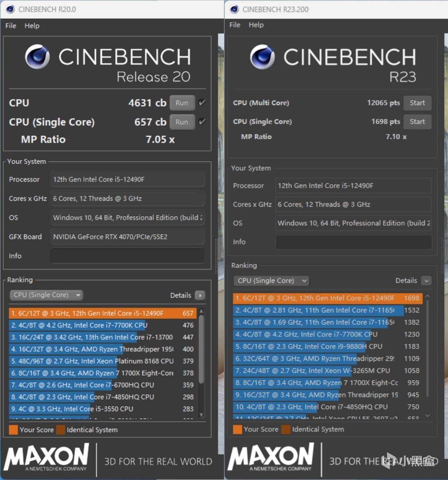Select R23 rank 3 i7-1165 row at 1.69 GHz

point(328,322)
